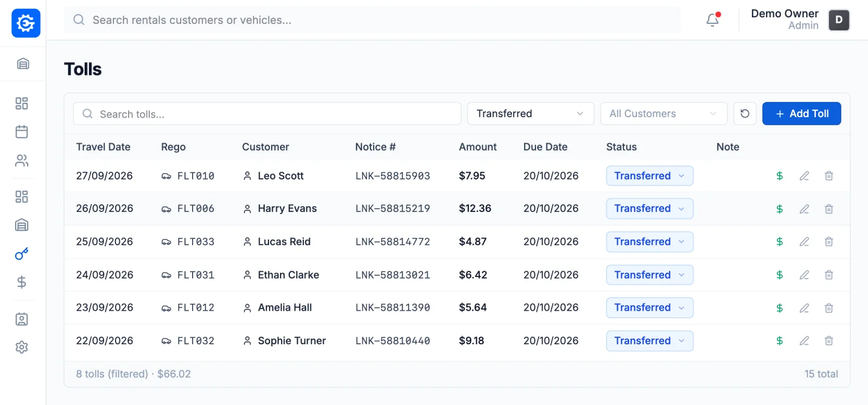Delete the Leo Scott toll with the trash icon
This screenshot has width=868, height=405.
[x=829, y=176]
